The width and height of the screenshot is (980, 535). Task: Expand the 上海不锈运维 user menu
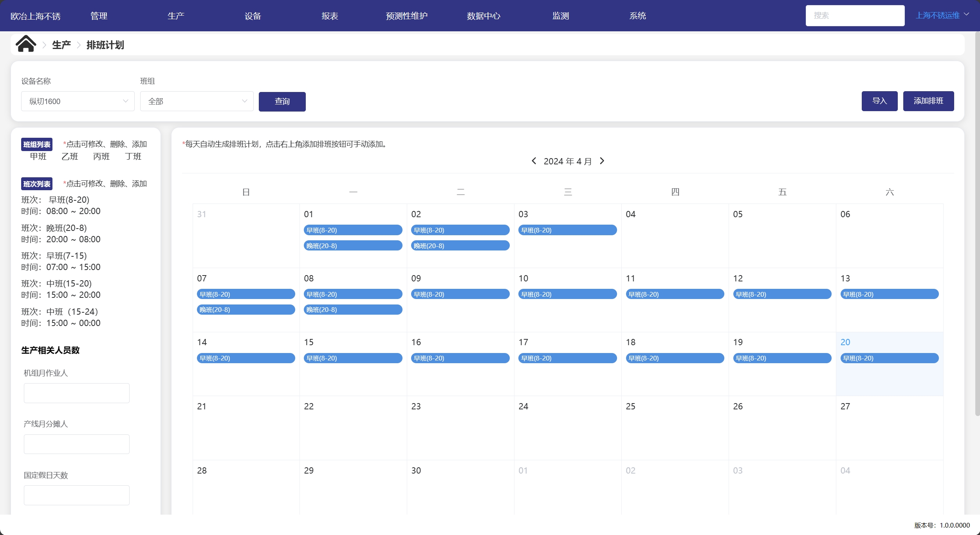coord(942,15)
